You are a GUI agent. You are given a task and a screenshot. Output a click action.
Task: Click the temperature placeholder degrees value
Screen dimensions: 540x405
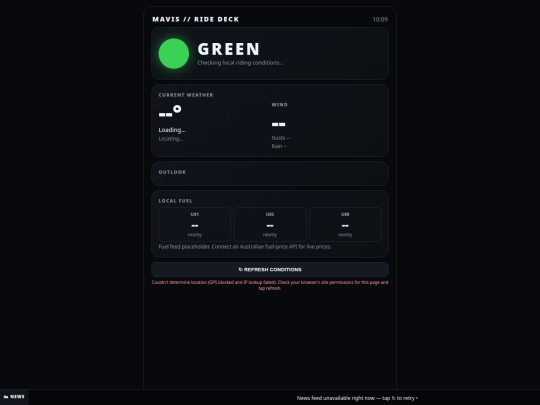click(170, 111)
